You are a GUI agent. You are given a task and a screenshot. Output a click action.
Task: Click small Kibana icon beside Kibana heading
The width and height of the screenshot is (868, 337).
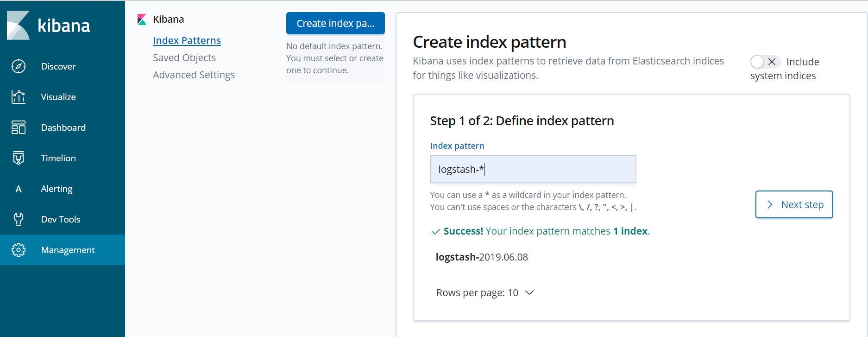coord(142,19)
